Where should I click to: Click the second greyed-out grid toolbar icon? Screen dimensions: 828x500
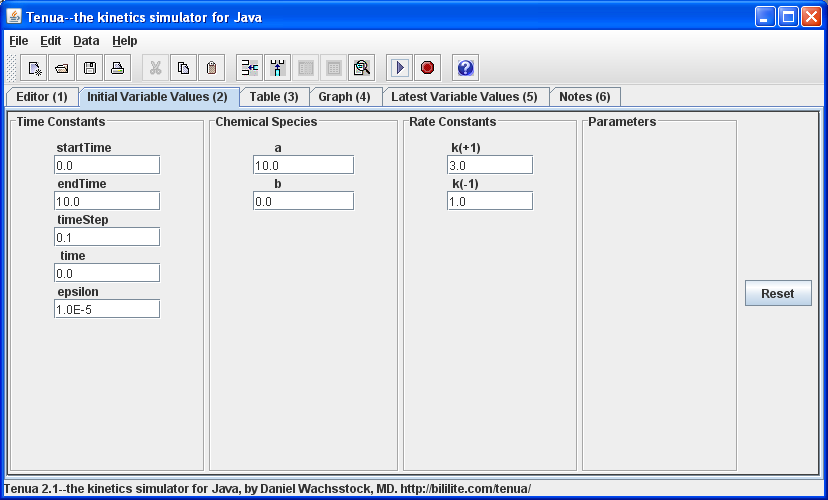click(x=334, y=68)
